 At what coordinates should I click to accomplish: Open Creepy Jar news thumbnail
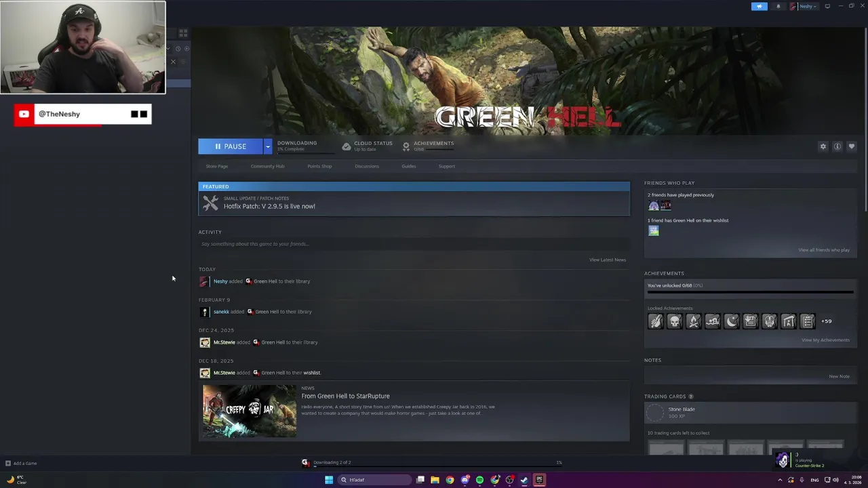coord(250,411)
